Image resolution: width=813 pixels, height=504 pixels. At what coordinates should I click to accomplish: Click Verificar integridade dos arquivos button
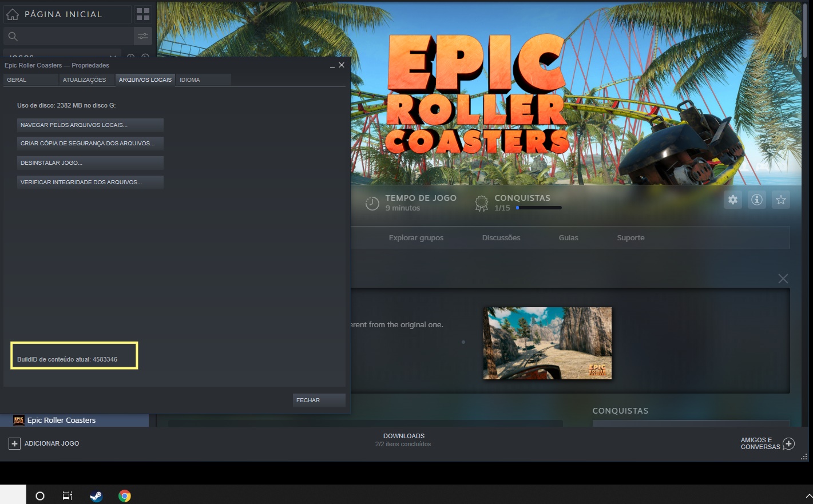[x=90, y=182]
